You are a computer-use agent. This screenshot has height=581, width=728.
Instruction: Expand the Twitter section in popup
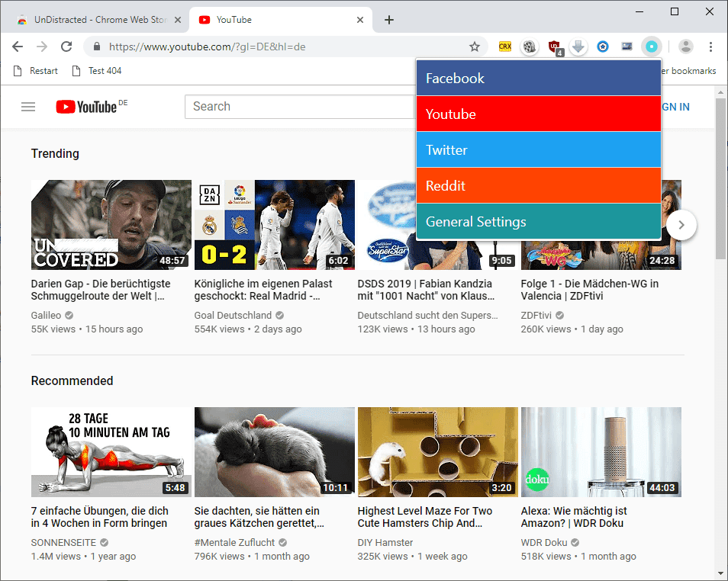[538, 150]
